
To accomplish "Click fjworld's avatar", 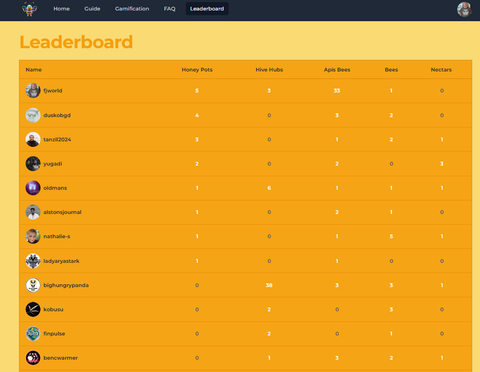I will (33, 91).
